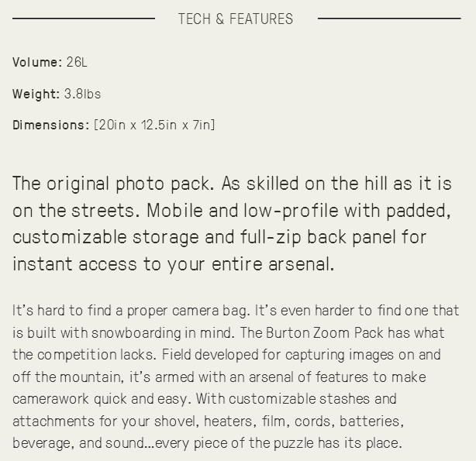Image resolution: width=476 pixels, height=461 pixels.
Task: Click the sentence 'It's hard to find a proper camera bag'
Action: pos(129,311)
